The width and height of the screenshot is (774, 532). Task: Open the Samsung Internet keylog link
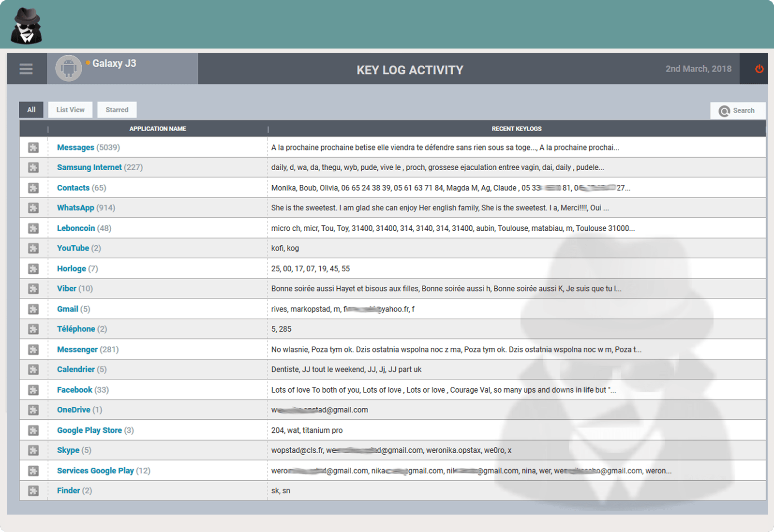click(89, 167)
